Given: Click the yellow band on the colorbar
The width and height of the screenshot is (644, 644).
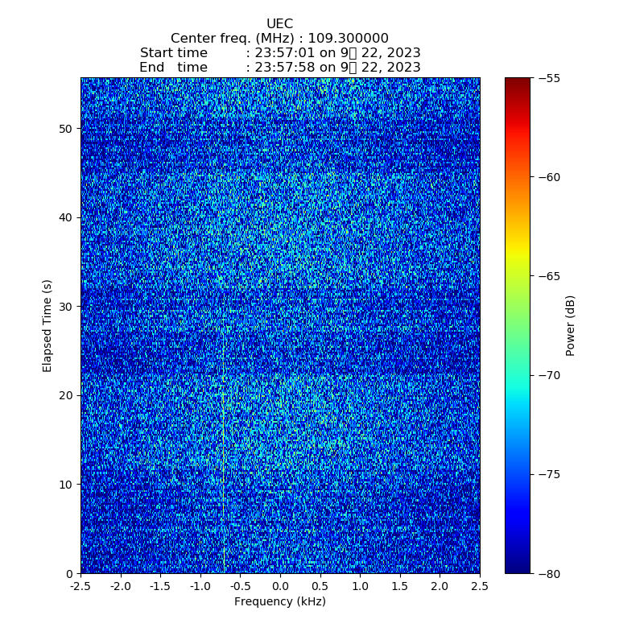Looking at the screenshot, I should 518,256.
